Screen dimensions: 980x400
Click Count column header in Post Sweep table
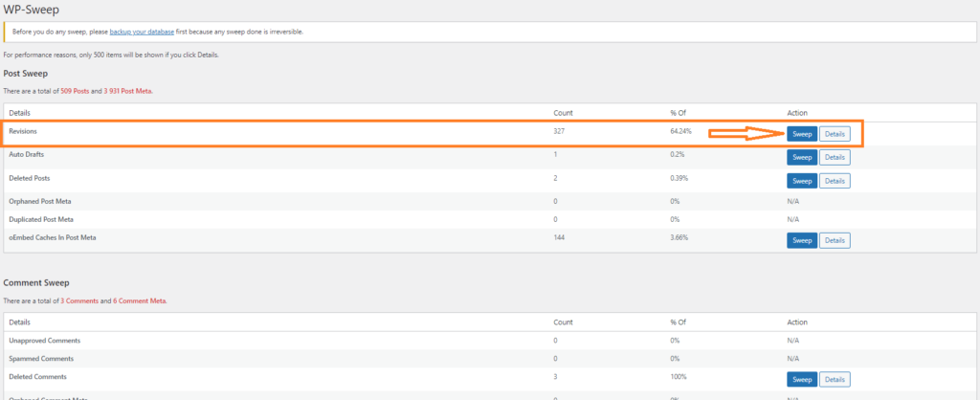coord(563,113)
